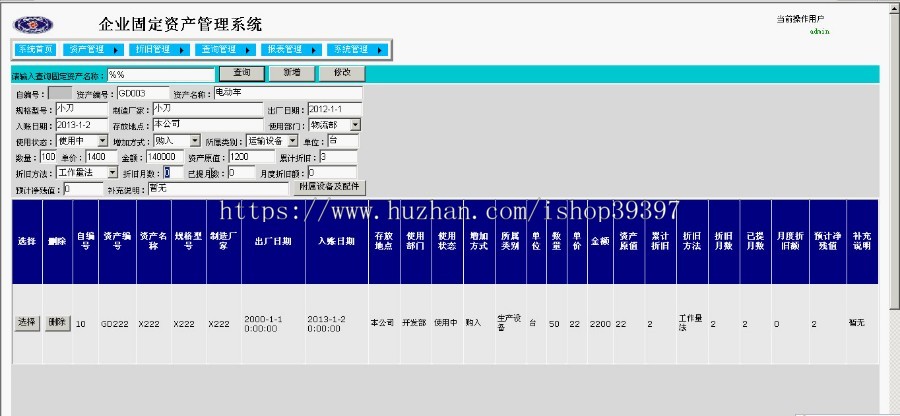This screenshot has height=416, width=900.
Task: Open the 折旧管理 menu
Action: click(159, 50)
